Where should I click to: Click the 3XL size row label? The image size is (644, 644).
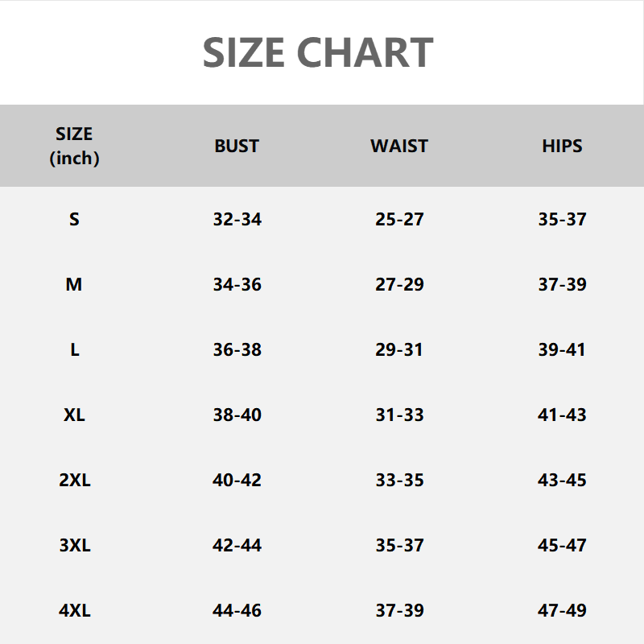tap(74, 545)
